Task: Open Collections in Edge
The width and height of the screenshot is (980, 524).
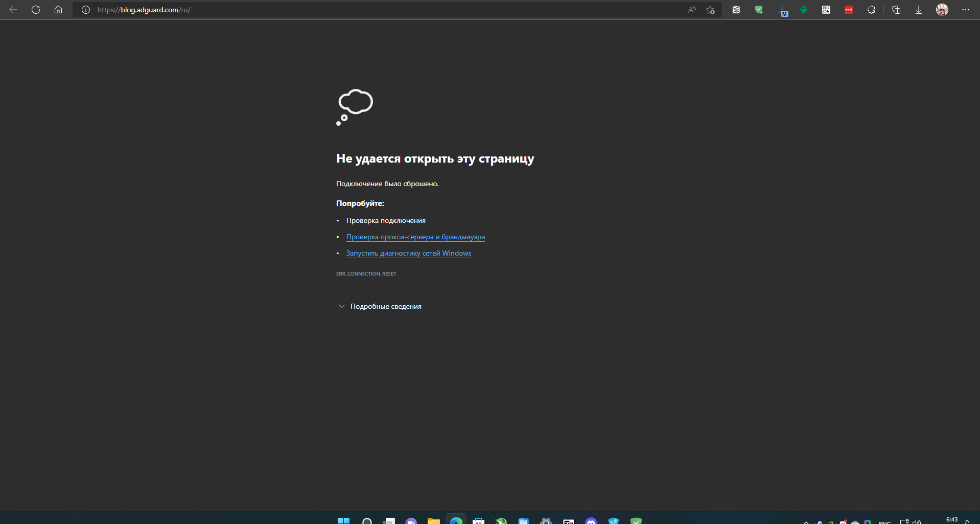Action: (896, 9)
